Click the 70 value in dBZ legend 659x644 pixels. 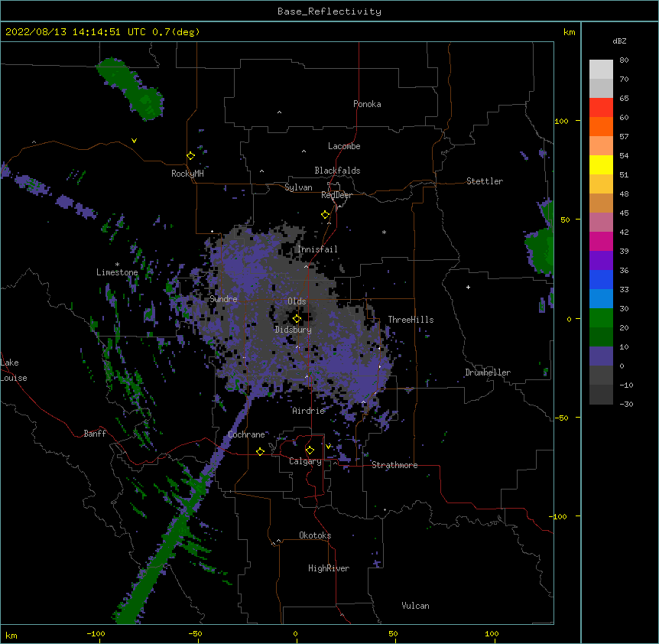tap(624, 79)
